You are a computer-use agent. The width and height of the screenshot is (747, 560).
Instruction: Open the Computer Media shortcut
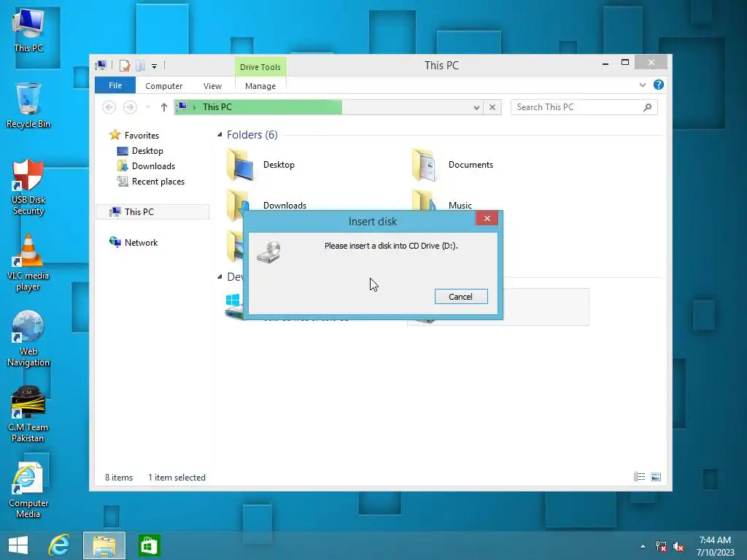pyautogui.click(x=28, y=490)
